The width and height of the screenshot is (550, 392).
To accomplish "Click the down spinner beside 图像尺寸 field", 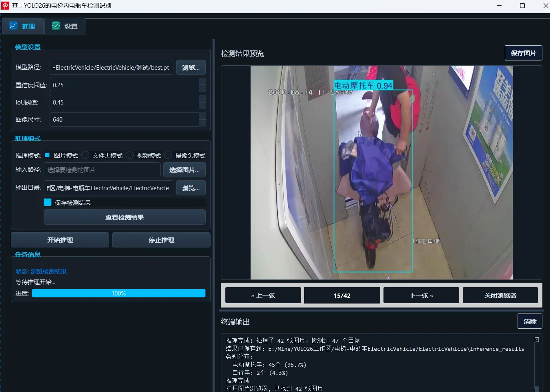I will tap(203, 123).
